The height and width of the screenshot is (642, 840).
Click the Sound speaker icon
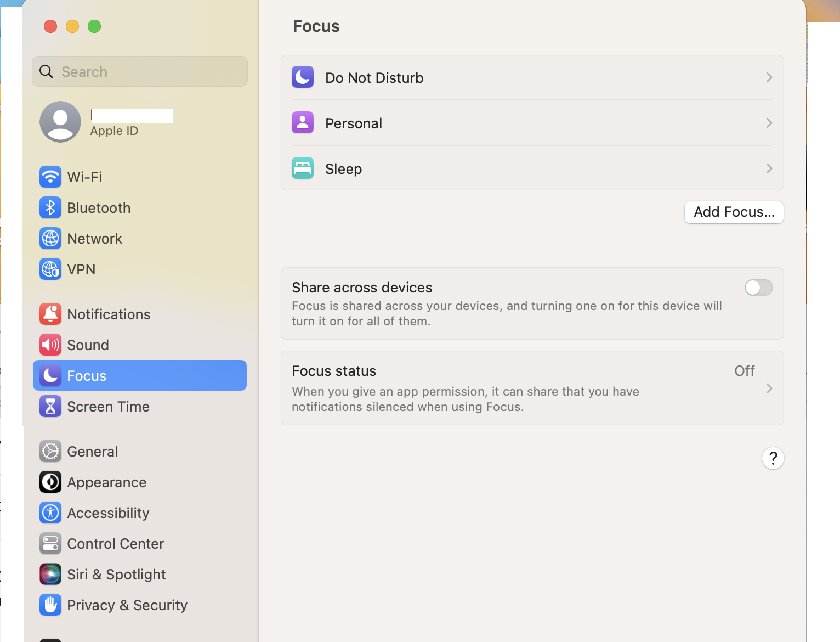[50, 345]
